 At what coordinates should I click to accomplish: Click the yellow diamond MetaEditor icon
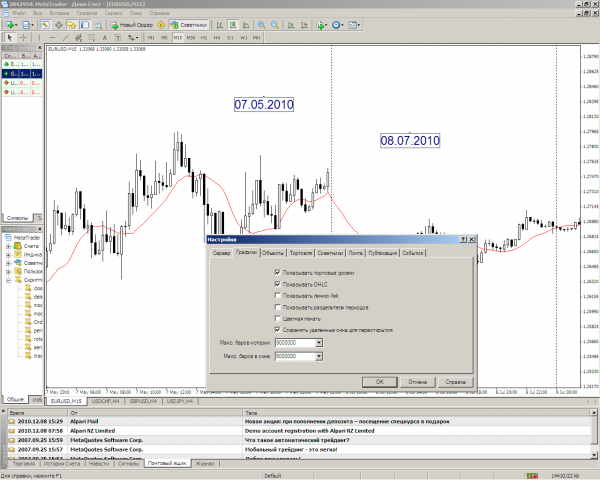(161, 25)
